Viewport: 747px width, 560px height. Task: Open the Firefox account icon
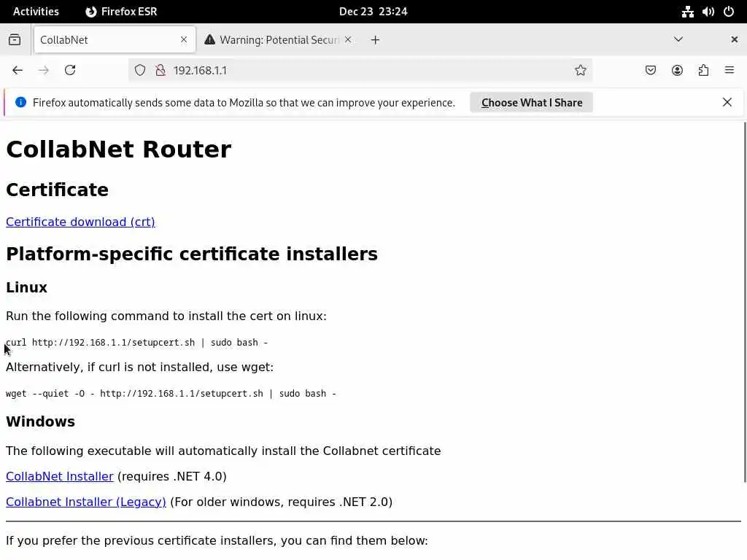pos(677,71)
